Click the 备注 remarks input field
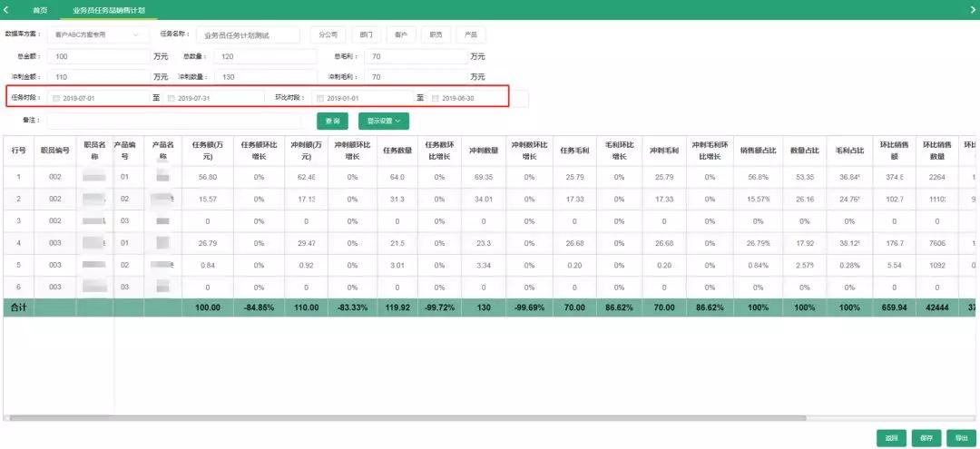Viewport: 980px width, 449px height. click(179, 120)
